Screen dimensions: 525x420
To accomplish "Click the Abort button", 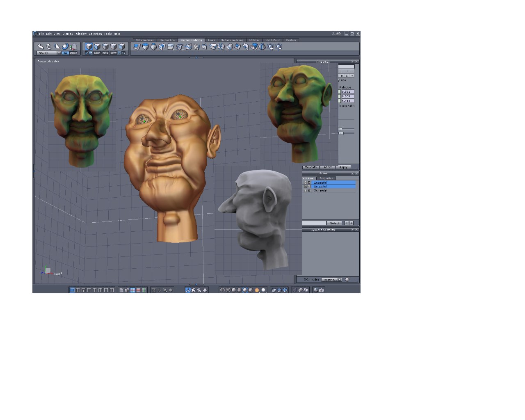I will click(x=327, y=167).
